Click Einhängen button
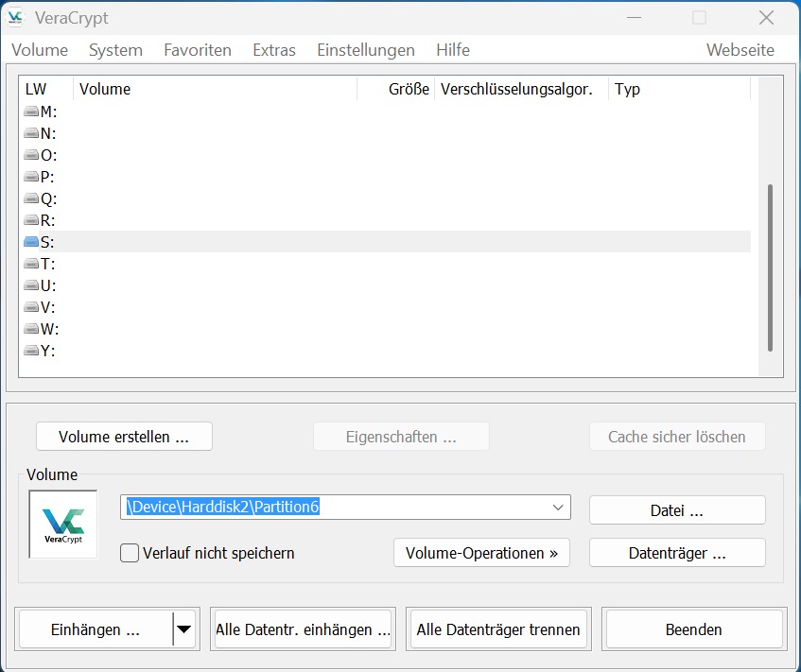The height and width of the screenshot is (672, 801). coord(96,629)
